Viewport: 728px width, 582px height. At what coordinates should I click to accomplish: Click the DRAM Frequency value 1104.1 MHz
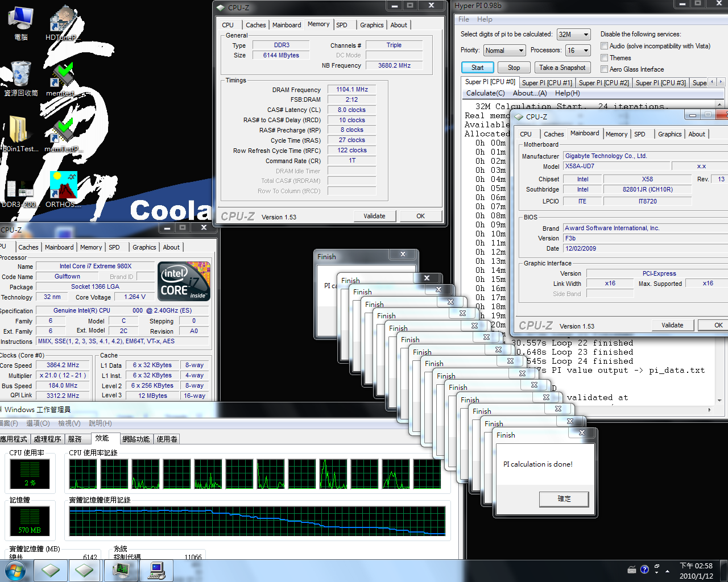pos(352,89)
